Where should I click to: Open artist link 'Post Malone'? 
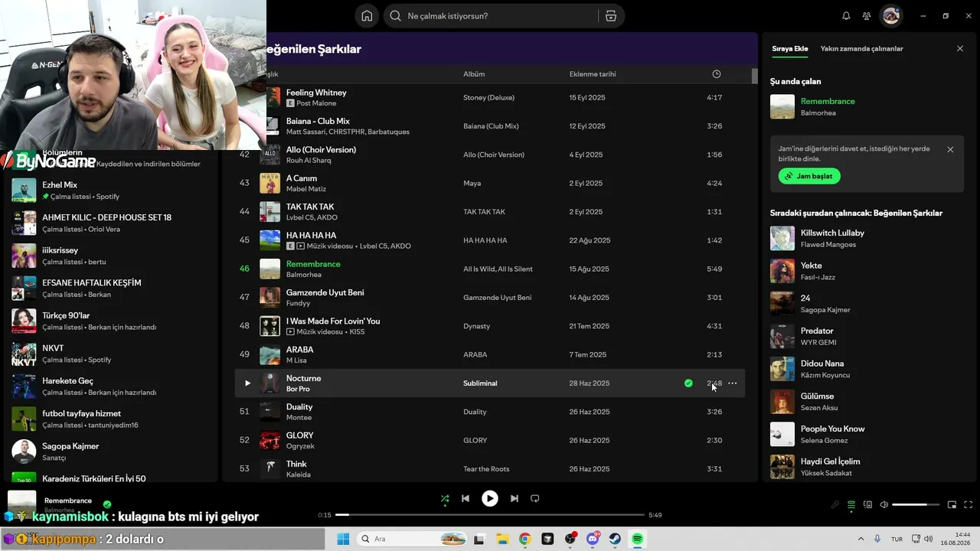coord(316,103)
